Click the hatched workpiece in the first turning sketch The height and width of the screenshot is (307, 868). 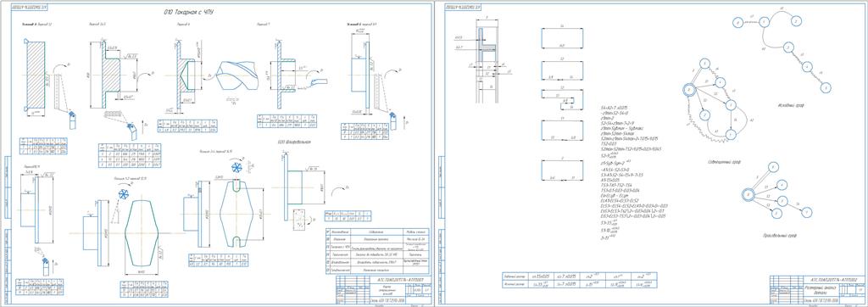[x=36, y=75]
